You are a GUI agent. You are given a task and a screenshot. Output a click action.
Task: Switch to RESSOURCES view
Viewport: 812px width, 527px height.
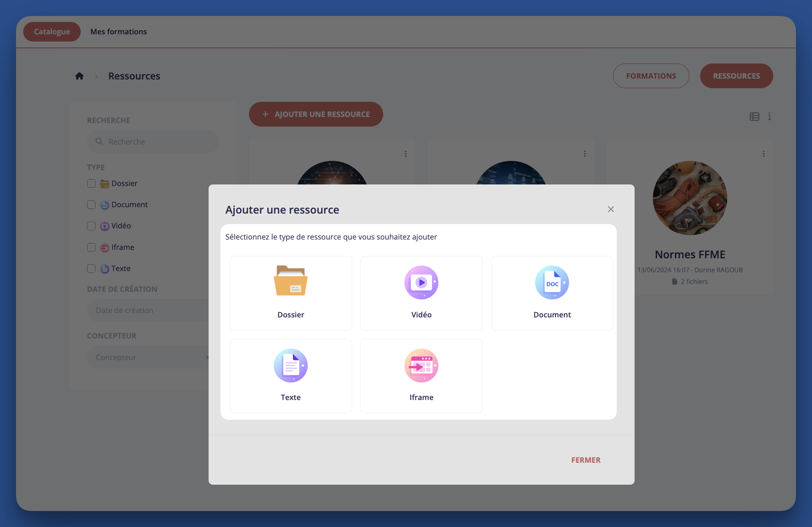point(736,76)
